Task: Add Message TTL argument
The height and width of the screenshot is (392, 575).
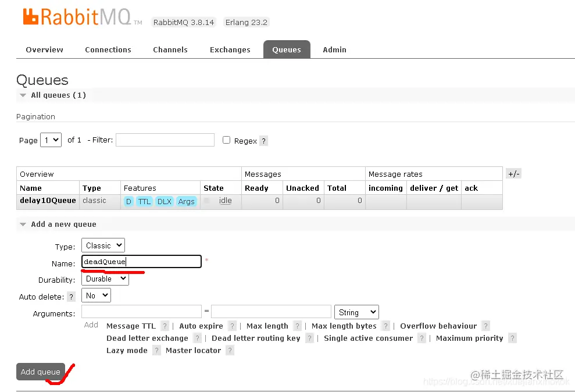Action: pyautogui.click(x=131, y=326)
